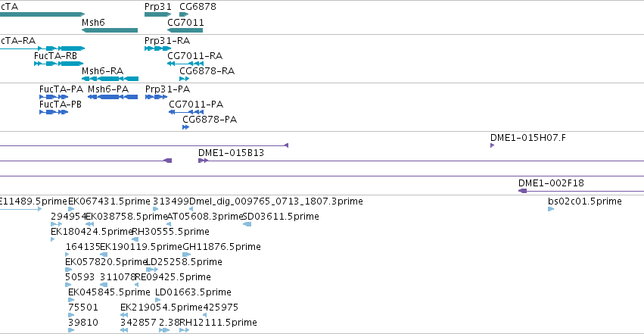Open the DME1-015B13 feature label
Viewport: 644px width, 334px height.
tap(231, 153)
